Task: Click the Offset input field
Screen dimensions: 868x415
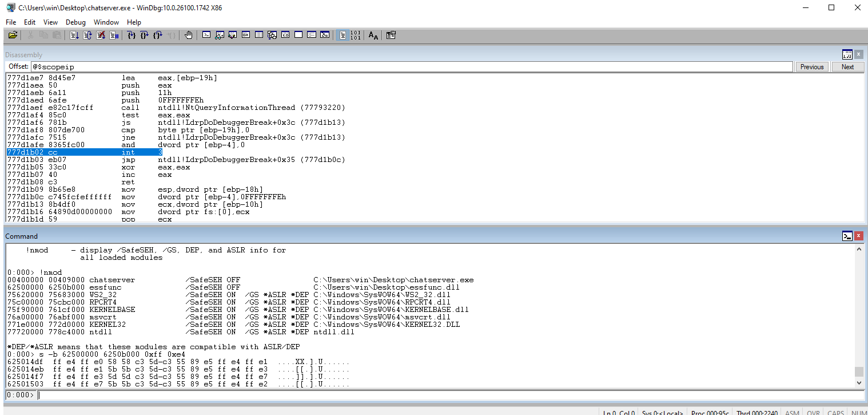Action: pyautogui.click(x=412, y=67)
